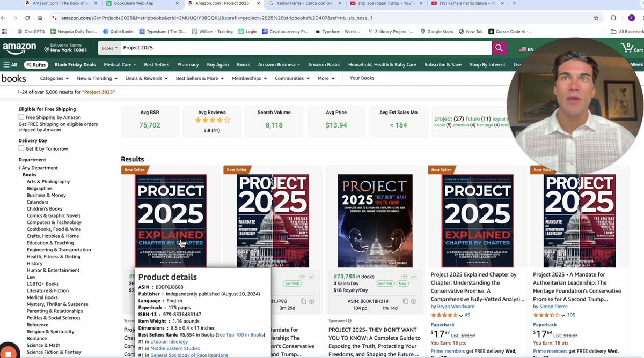Check Get It by Tomorrow
Viewport: 644px width, 358px height.
21,148
